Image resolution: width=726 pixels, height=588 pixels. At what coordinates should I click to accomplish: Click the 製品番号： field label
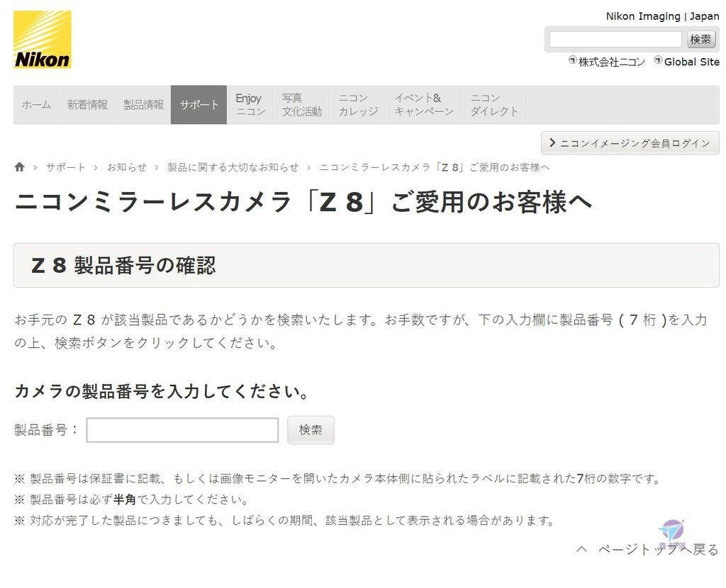click(46, 430)
